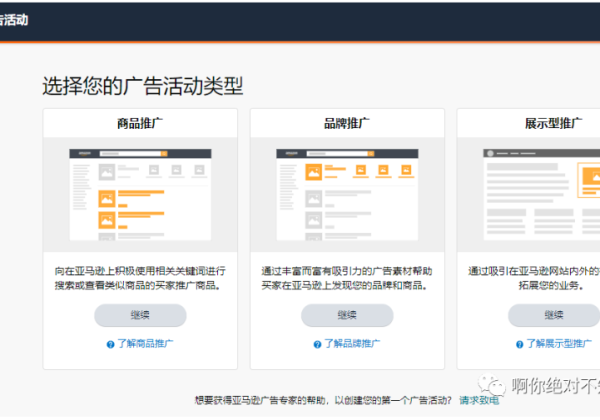Open the 了解商品推广 link
600x420 pixels.
pos(145,343)
